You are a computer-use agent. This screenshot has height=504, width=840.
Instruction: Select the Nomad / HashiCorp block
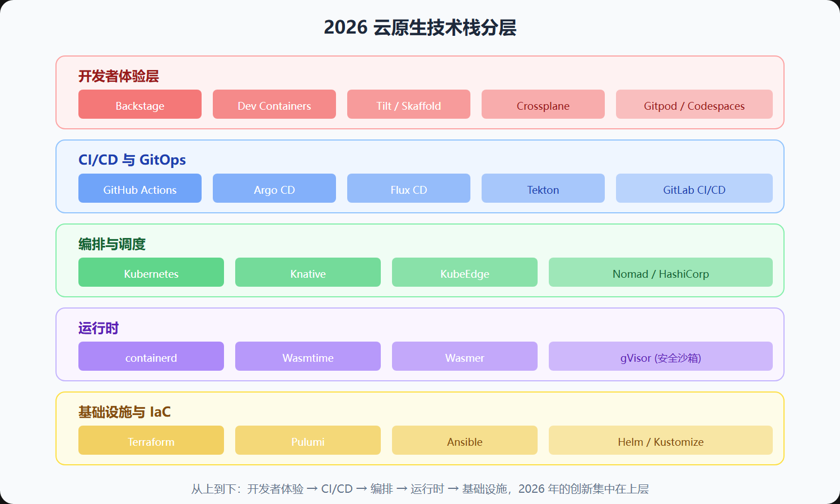coord(661,272)
